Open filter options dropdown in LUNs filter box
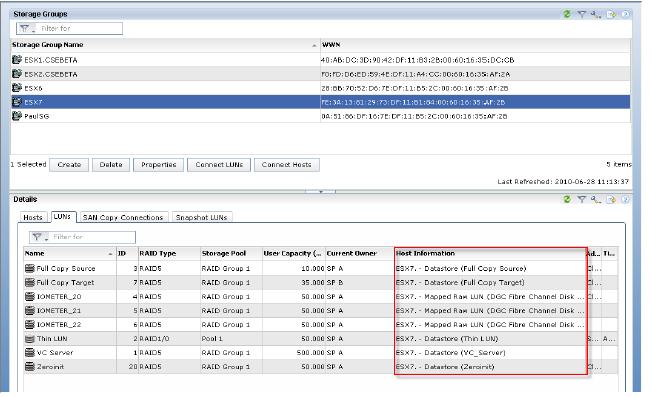Screen dimensions: 652x397 click(x=39, y=237)
